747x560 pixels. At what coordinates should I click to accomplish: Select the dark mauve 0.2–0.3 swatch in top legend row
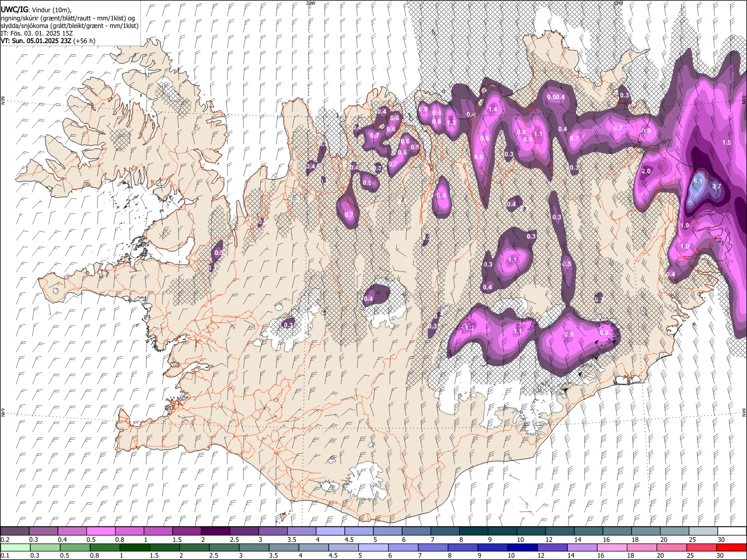[15, 531]
